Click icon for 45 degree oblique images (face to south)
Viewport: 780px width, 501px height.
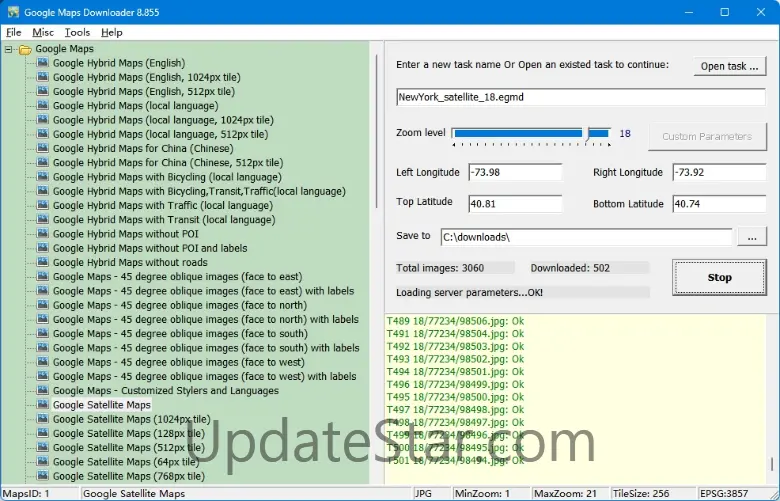(x=43, y=333)
